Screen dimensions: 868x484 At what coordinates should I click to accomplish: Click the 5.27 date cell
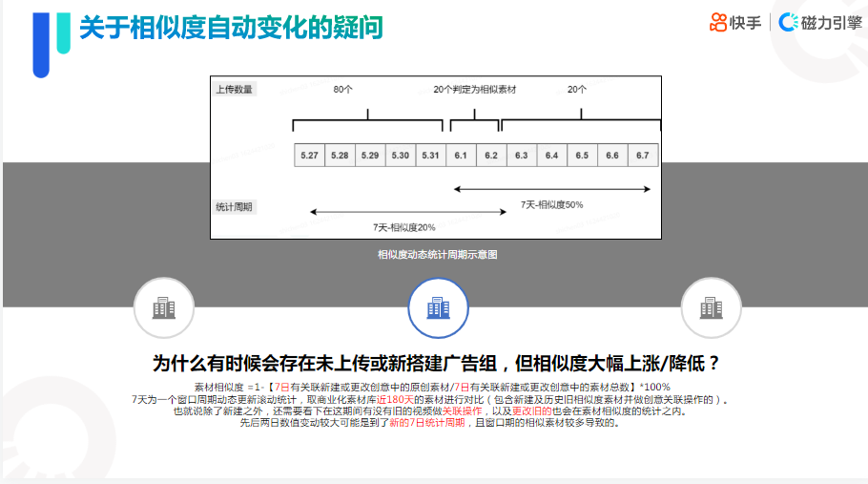pyautogui.click(x=309, y=155)
